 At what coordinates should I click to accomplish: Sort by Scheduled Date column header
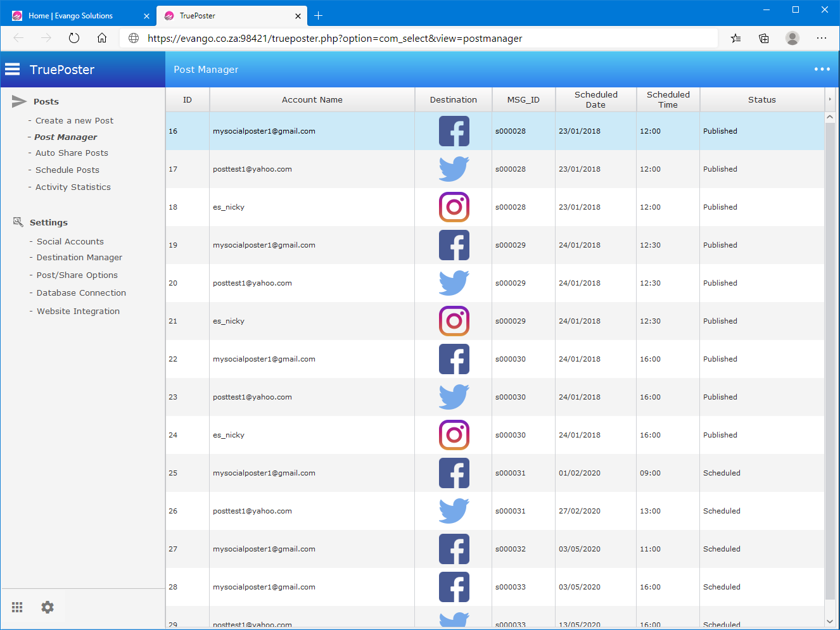tap(595, 99)
